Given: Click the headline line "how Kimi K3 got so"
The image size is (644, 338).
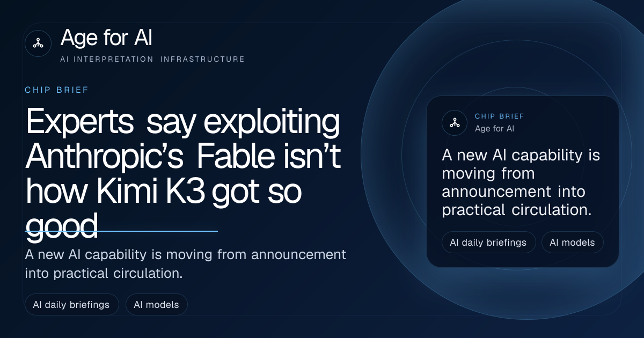Looking at the screenshot, I should tap(163, 192).
